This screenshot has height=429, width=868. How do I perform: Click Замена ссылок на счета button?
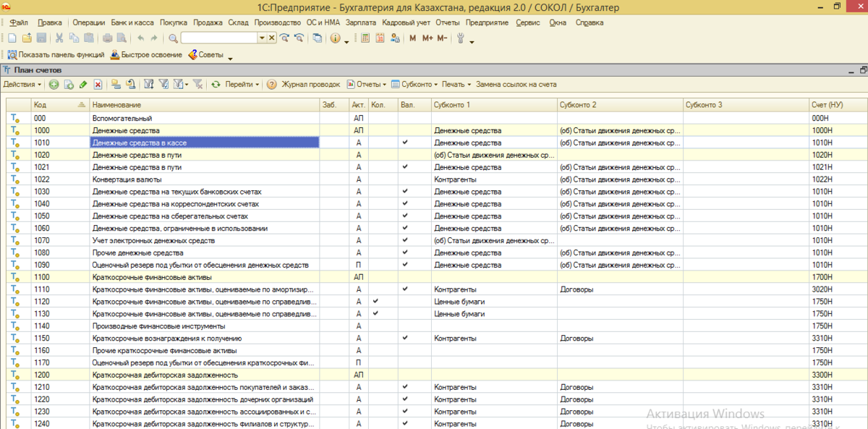click(x=516, y=85)
